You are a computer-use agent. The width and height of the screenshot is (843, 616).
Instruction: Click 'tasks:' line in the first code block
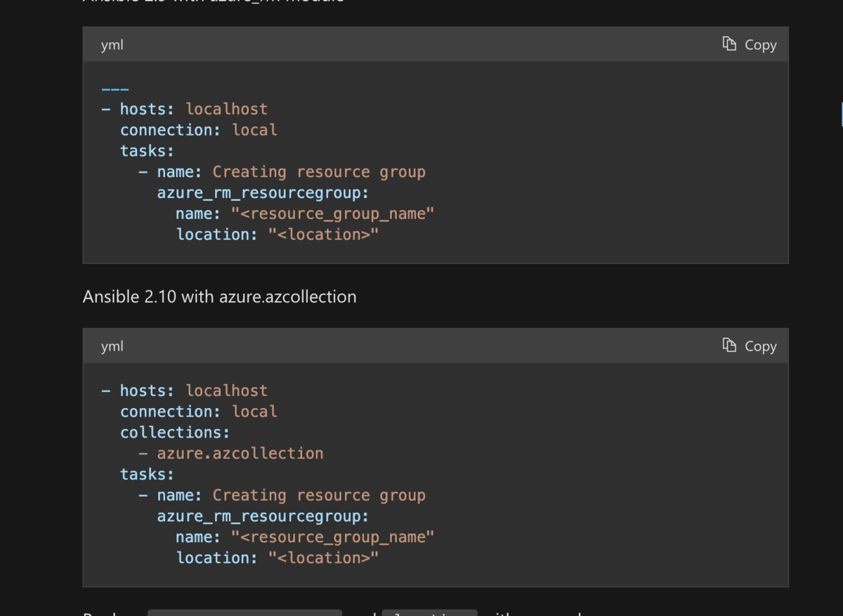point(147,151)
